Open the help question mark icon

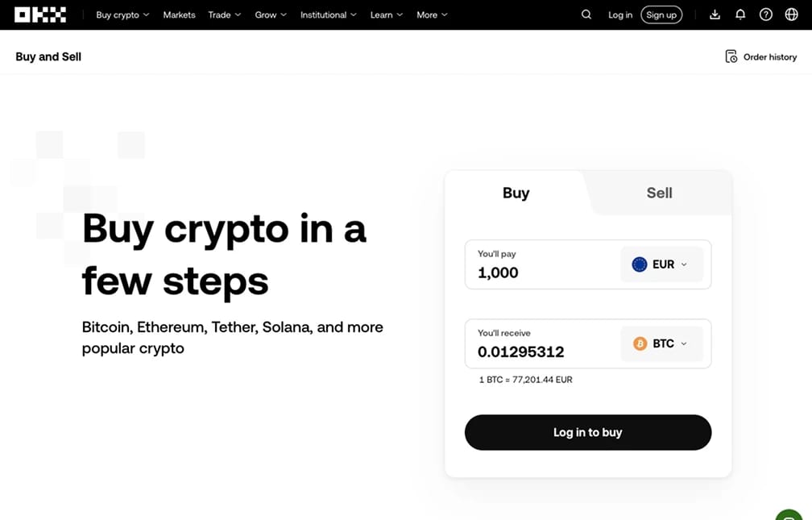[x=766, y=15]
